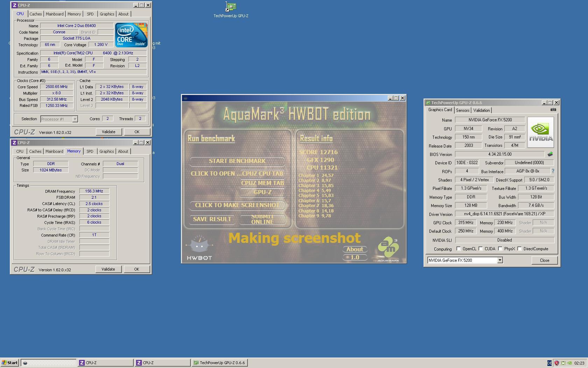
Task: Open About tab in top CPU-Z window
Action: coord(123,14)
